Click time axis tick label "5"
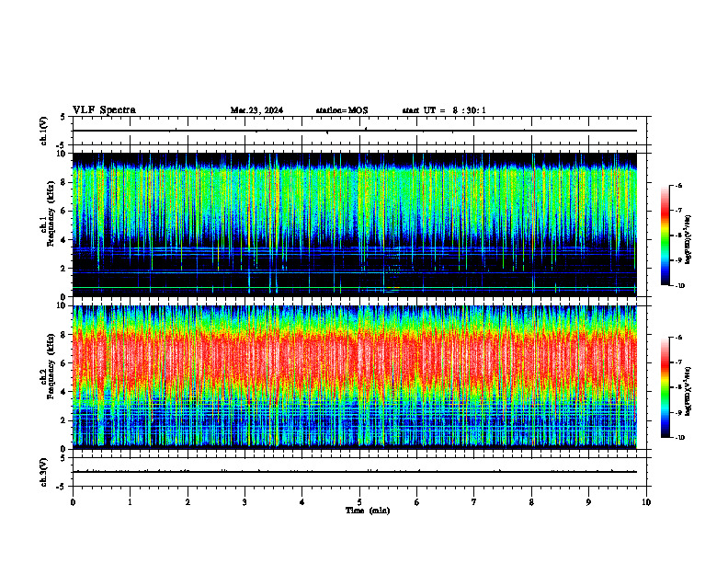 359,502
